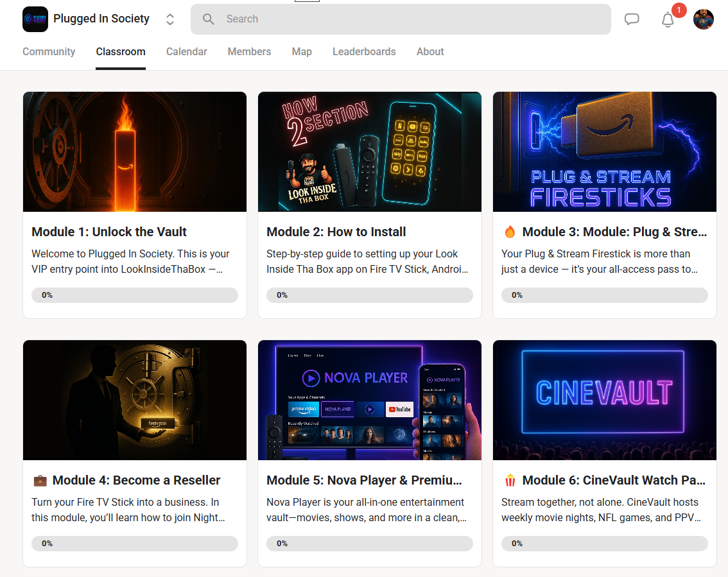Click the Plugged In Society logo
Viewport: 728px width, 577px height.
tap(35, 19)
